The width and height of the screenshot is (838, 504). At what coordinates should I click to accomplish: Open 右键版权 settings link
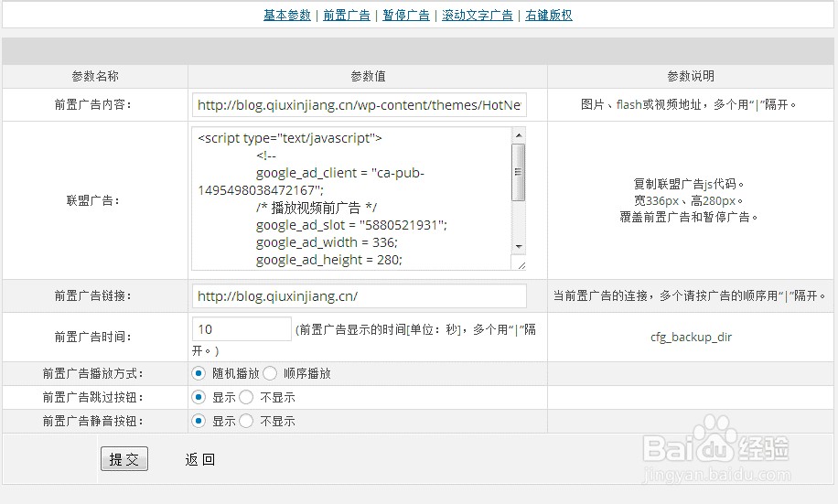click(548, 16)
